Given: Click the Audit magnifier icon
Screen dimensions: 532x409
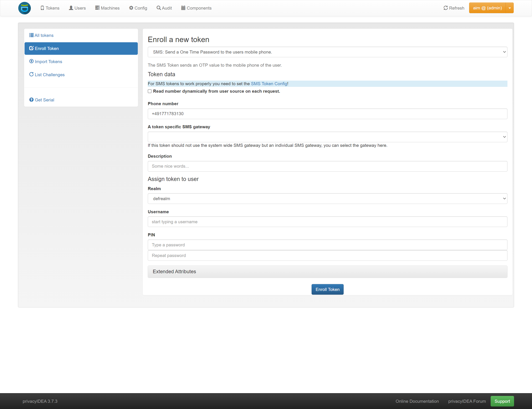Looking at the screenshot, I should pos(159,8).
